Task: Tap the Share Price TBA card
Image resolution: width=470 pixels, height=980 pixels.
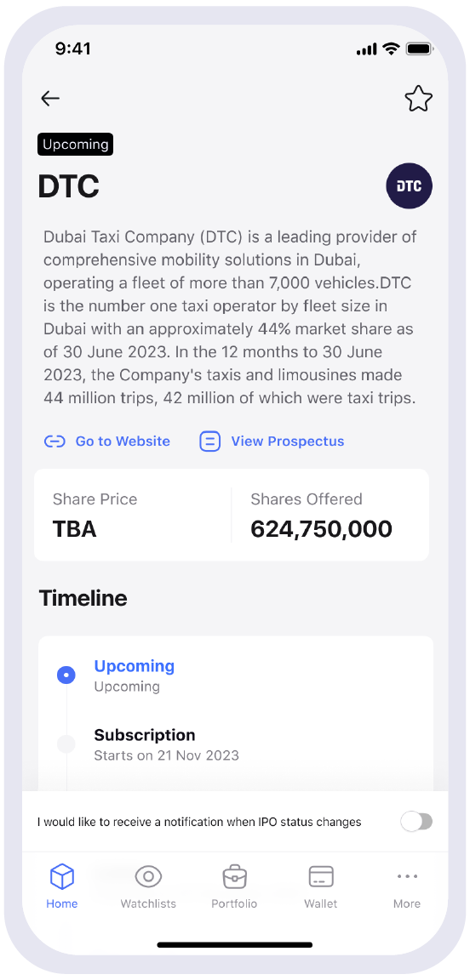Action: tap(133, 515)
